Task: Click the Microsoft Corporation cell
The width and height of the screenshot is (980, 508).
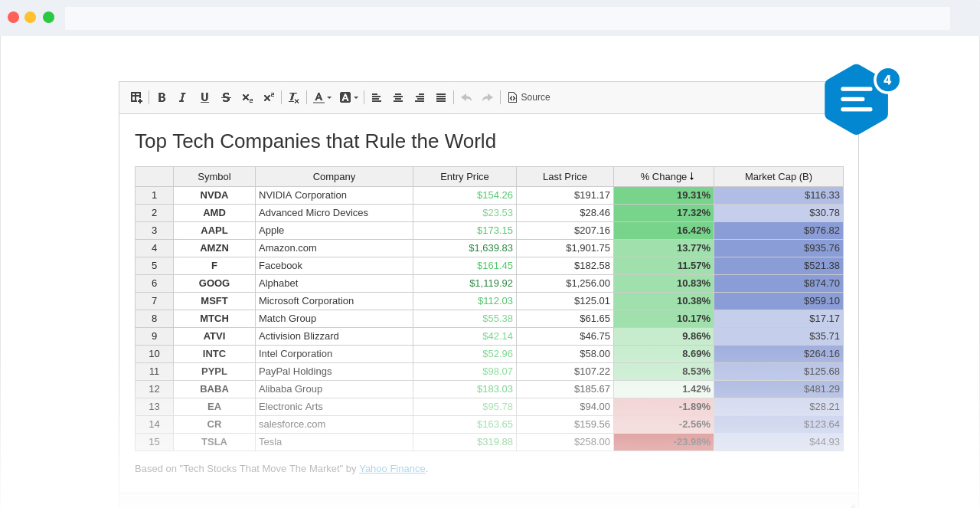Action: point(334,301)
